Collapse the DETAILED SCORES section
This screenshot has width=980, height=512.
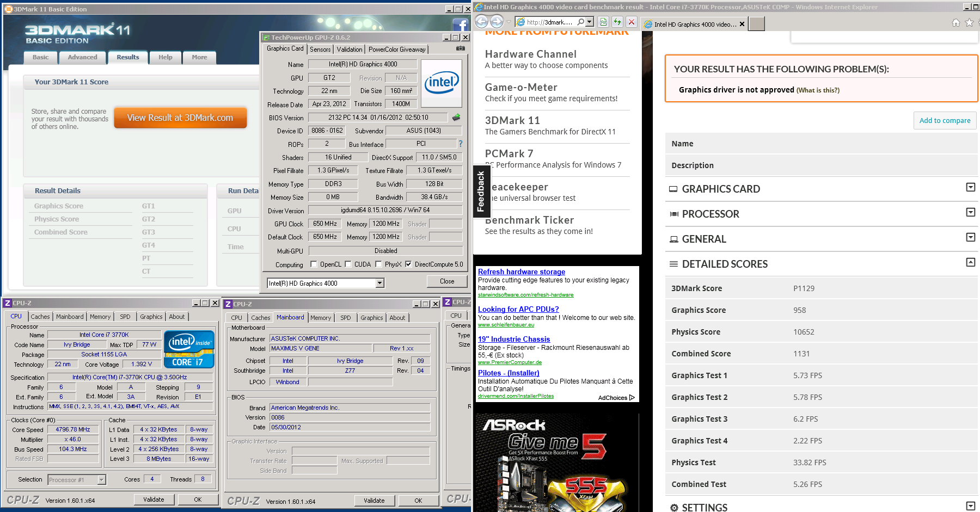(x=970, y=263)
